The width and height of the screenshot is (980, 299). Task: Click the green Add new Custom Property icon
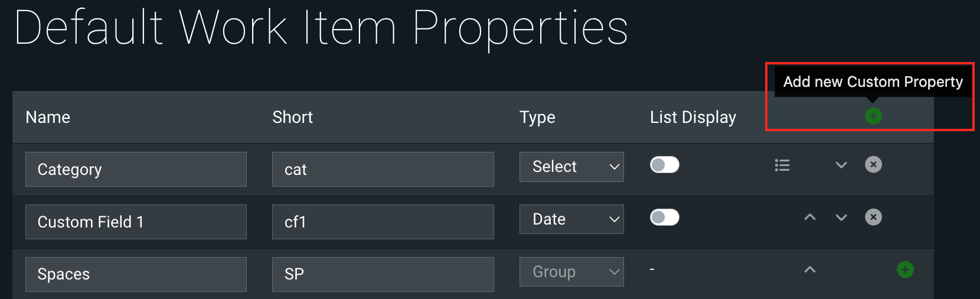tap(873, 116)
